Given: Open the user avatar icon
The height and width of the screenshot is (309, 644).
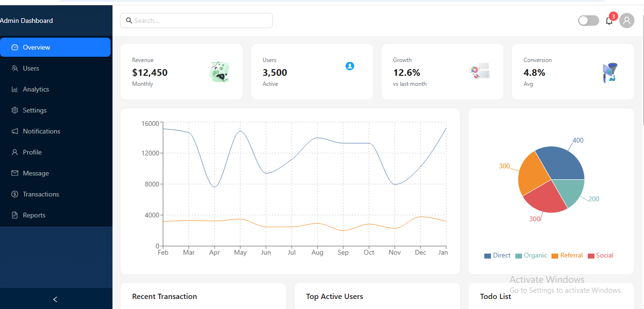Looking at the screenshot, I should 626,21.
